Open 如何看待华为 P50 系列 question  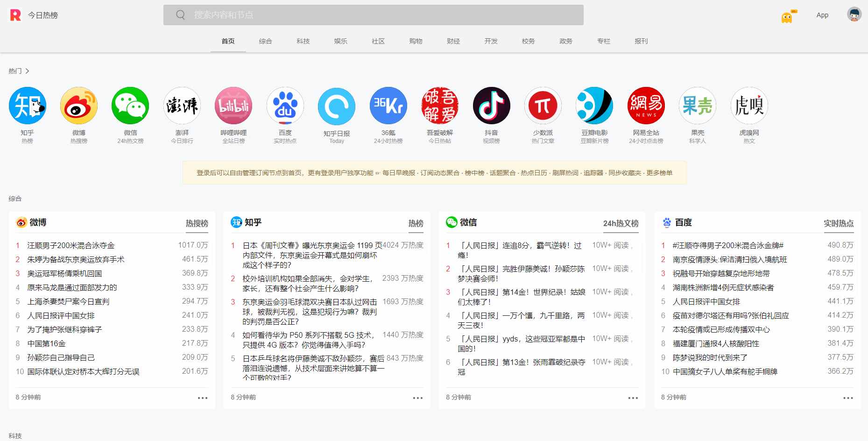click(x=309, y=340)
